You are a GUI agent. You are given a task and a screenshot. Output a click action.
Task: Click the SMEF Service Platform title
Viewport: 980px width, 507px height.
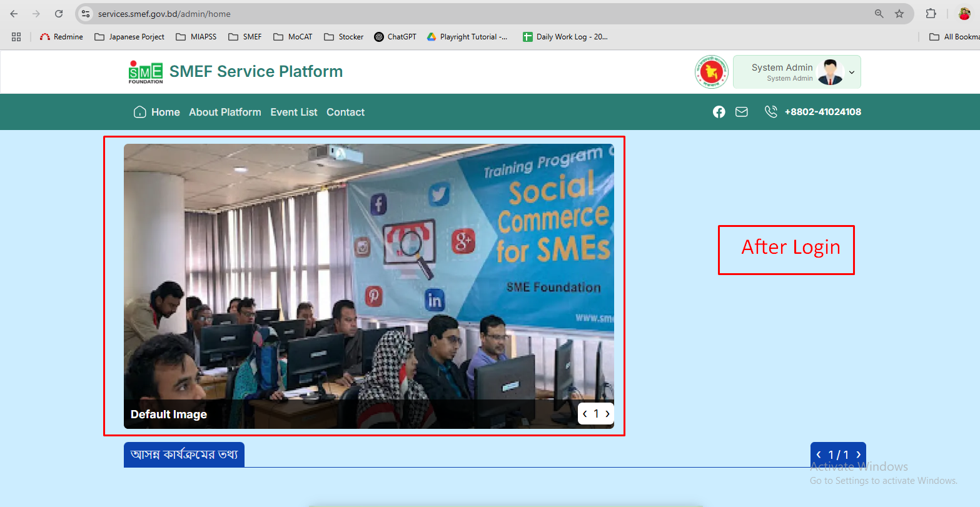pos(256,71)
